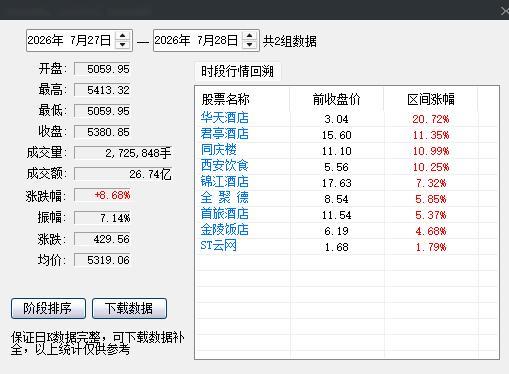Open stock 西安饮食
Image resolution: width=509 pixels, height=374 pixels.
[225, 166]
